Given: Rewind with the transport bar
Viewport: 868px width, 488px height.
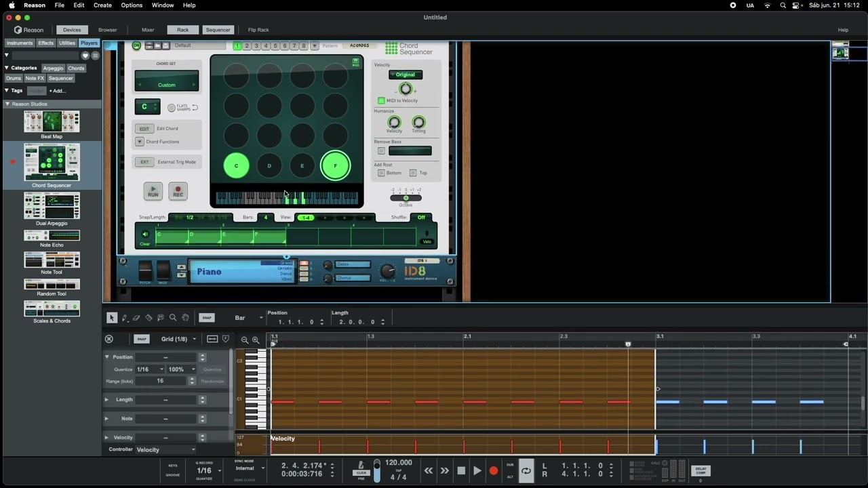Looking at the screenshot, I should coord(429,470).
